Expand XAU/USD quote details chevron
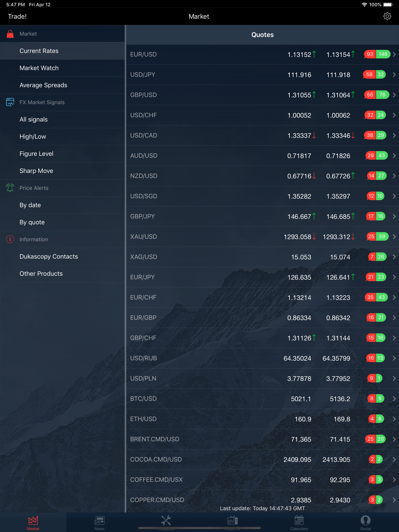The height and width of the screenshot is (532, 399). click(394, 237)
